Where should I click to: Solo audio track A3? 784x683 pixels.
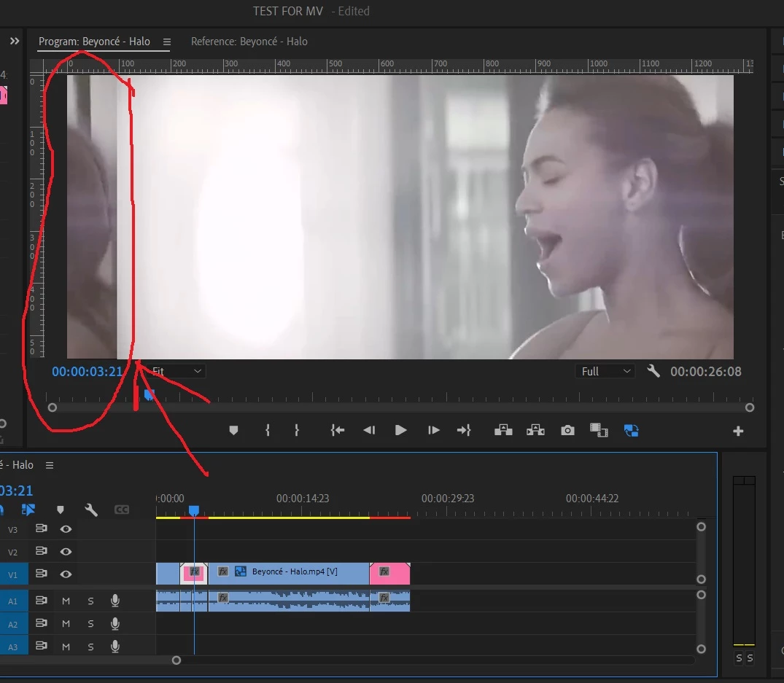(x=90, y=647)
